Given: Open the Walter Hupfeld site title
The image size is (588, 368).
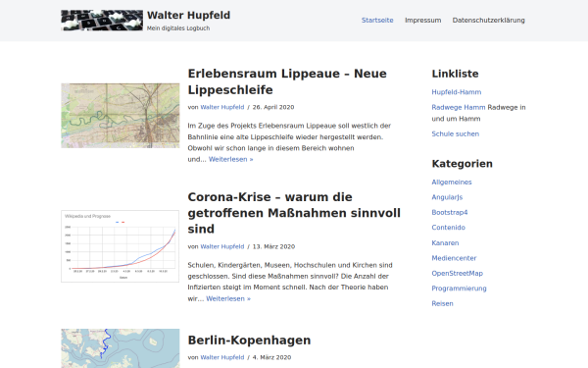Looking at the screenshot, I should pos(188,16).
